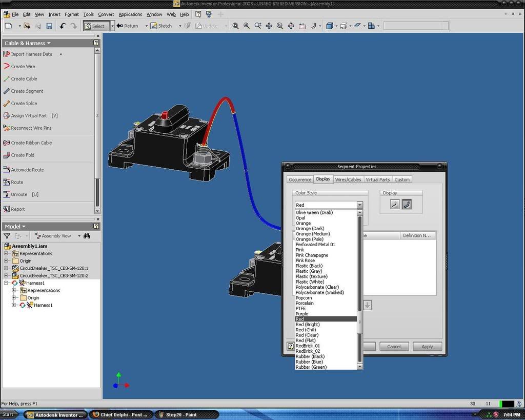Screen dimensions: 525x420
Task: Click the Unroute tool
Action: (21, 194)
